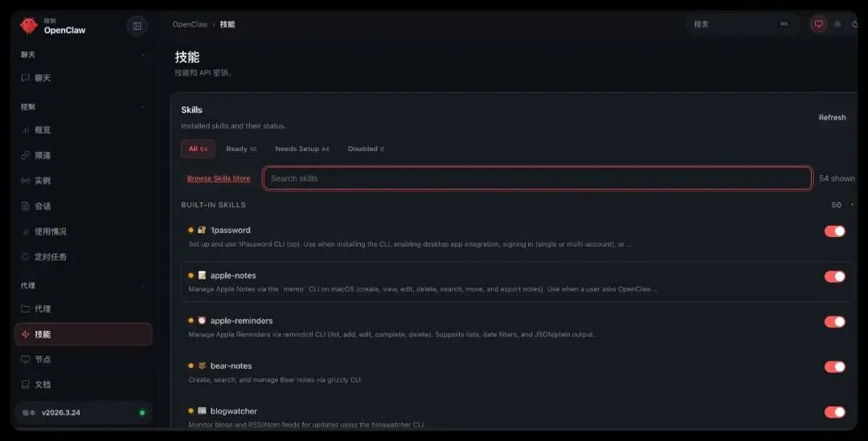The height and width of the screenshot is (441, 868).
Task: Click the 54 shown count text
Action: (x=837, y=178)
